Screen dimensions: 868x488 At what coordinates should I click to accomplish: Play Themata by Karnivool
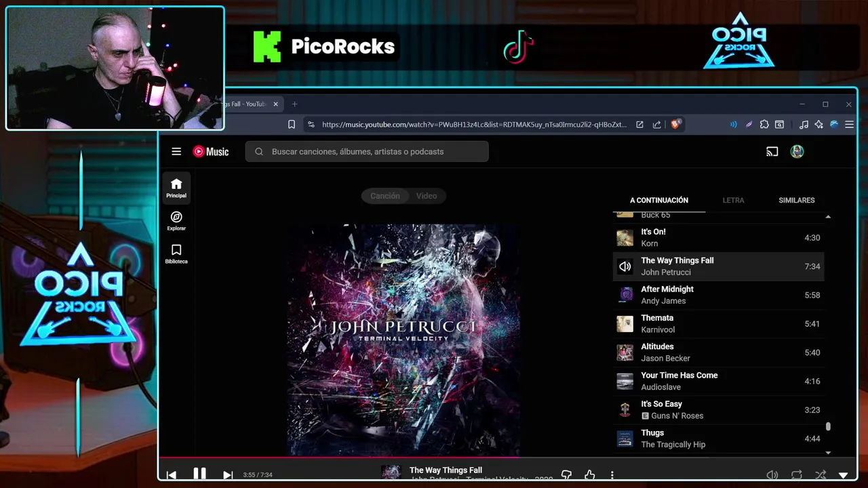point(718,324)
